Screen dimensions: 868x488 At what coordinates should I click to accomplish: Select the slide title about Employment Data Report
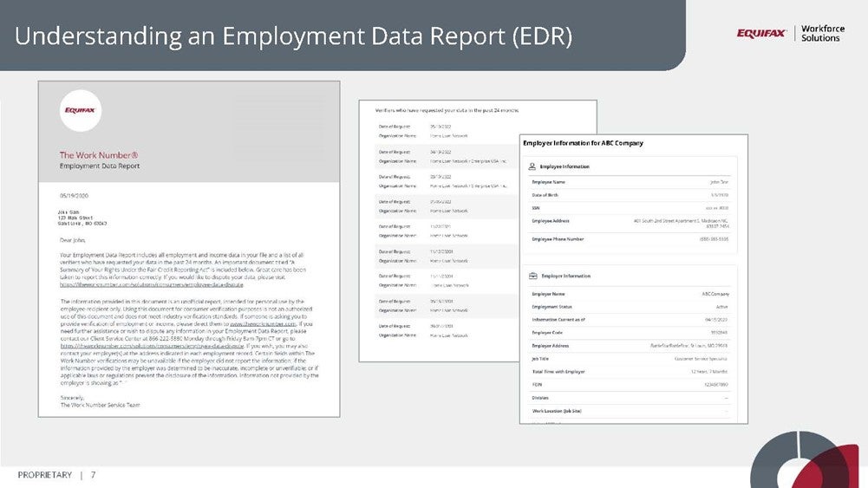pos(293,36)
